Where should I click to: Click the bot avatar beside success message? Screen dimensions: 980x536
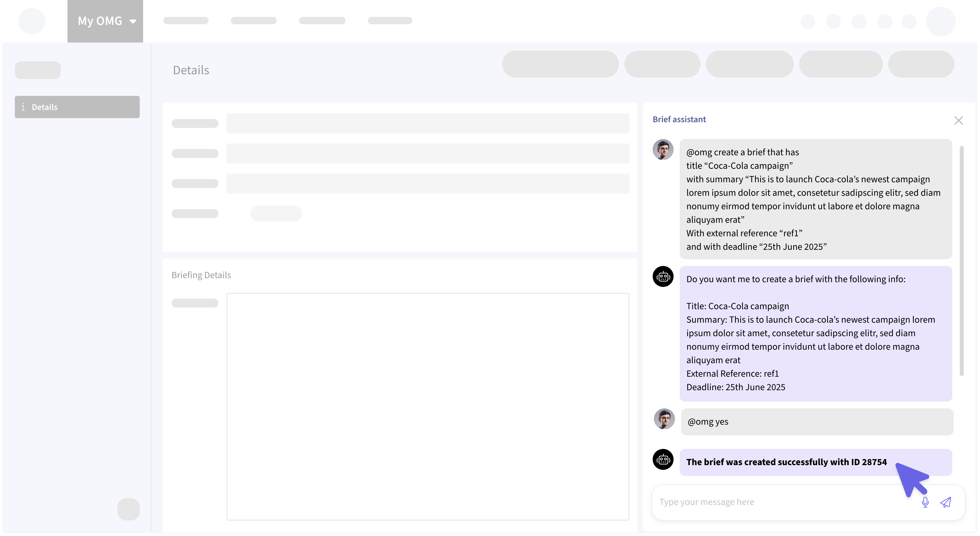pyautogui.click(x=663, y=460)
